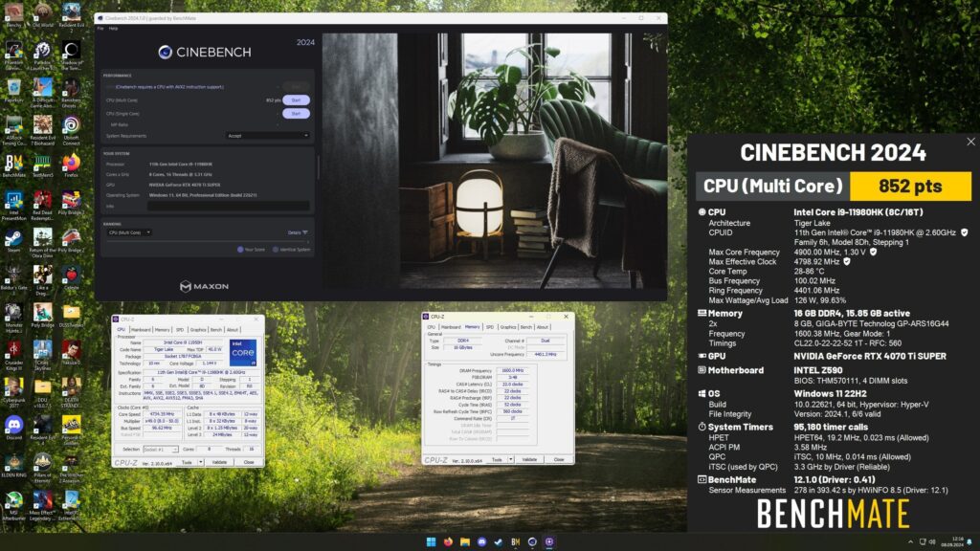Open the Recycle Bin on the desktop

pos(13,91)
